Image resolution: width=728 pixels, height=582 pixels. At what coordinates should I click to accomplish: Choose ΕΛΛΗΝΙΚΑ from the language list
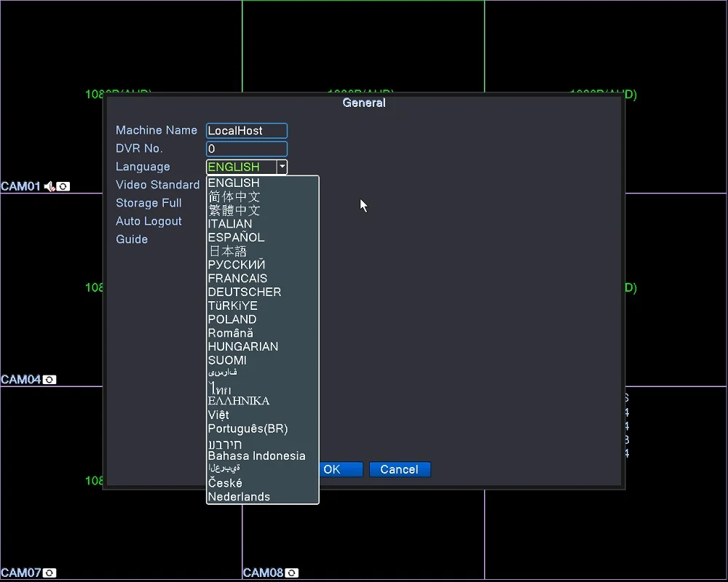(262, 401)
